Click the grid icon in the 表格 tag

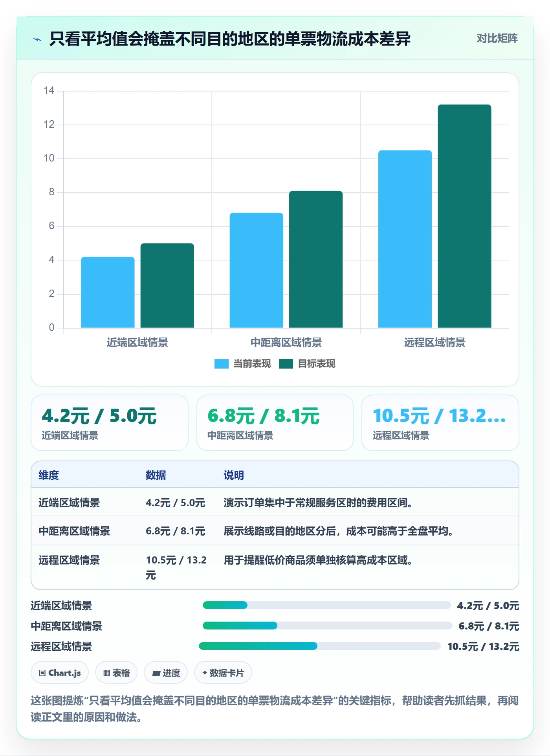click(106, 673)
